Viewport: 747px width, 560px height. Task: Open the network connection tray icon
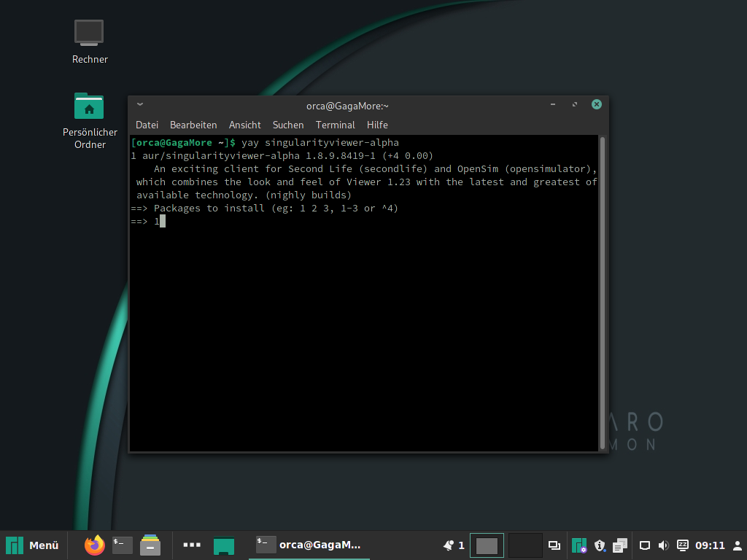[645, 545]
